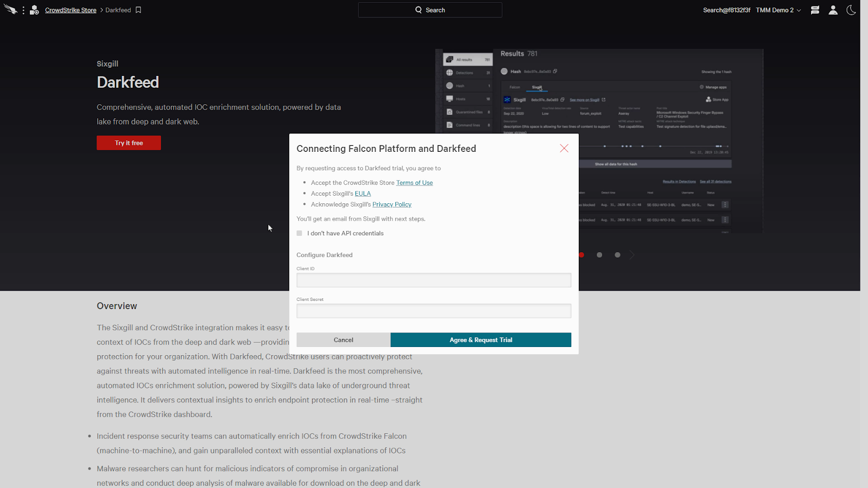Bookmark the Darkfeed page
The height and width of the screenshot is (488, 868).
coord(138,10)
